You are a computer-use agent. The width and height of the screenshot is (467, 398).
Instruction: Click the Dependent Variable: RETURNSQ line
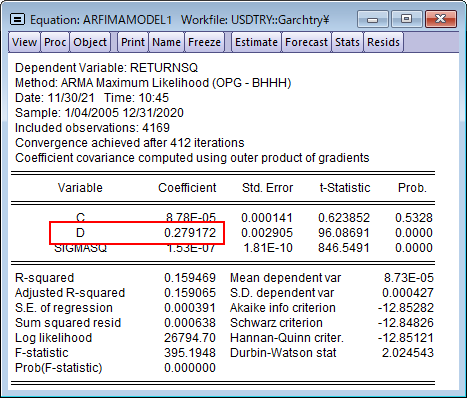point(106,68)
